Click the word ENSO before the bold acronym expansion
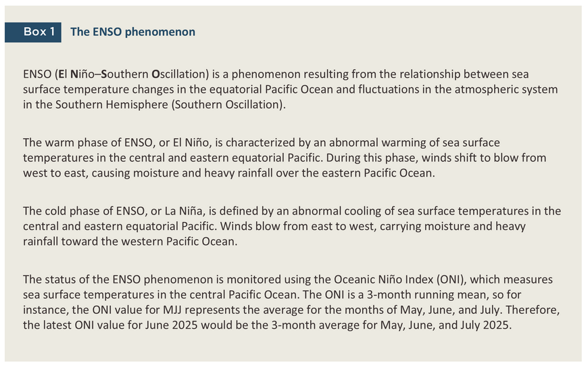 pyautogui.click(x=37, y=74)
